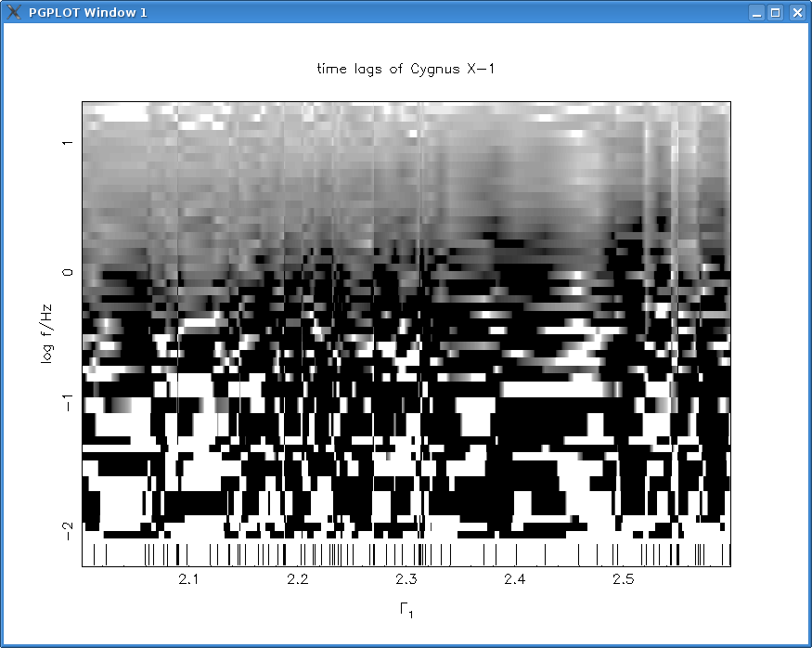Click the x-axis tick label 2.1
812x648 pixels.
[x=188, y=579]
